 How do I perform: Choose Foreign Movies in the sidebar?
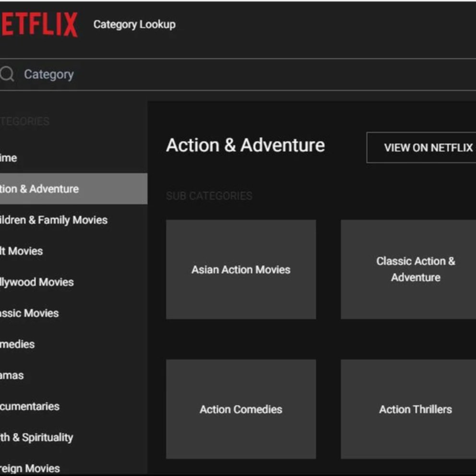pyautogui.click(x=30, y=468)
